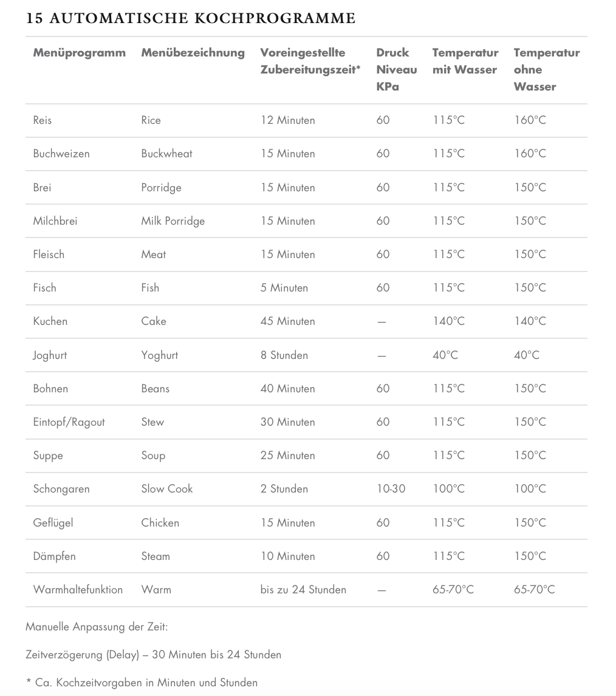Select the 'Reis' program cell
The image size is (616, 696).
(x=43, y=120)
